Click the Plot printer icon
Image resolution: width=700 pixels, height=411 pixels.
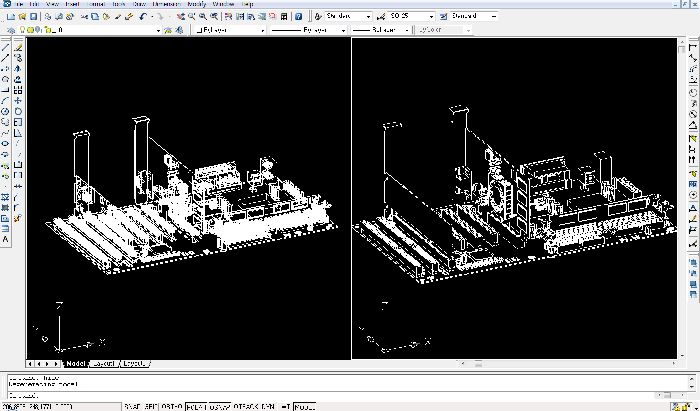48,17
